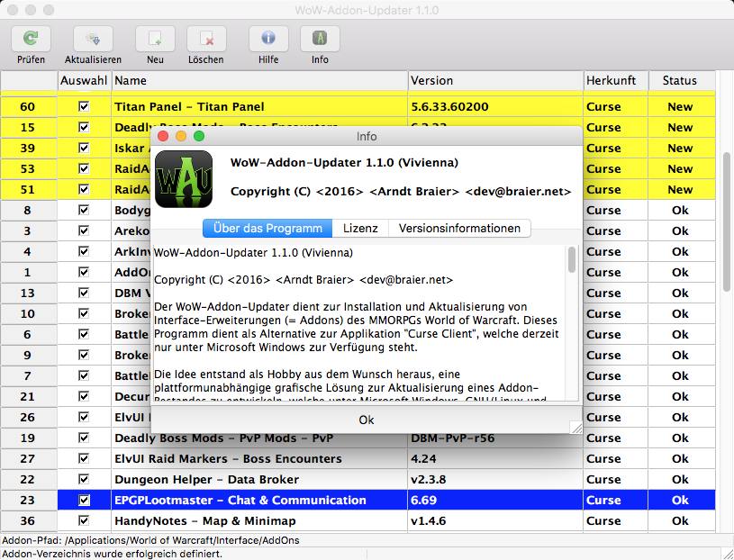Screen dimensions: 734x560
Task: Click the WAU logo in Info dialog
Action: 184,178
